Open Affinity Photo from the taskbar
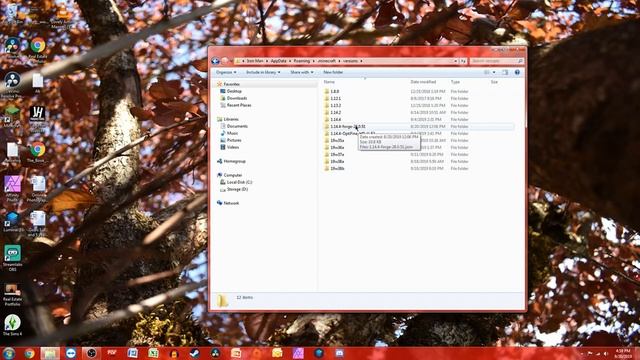 coord(298,353)
